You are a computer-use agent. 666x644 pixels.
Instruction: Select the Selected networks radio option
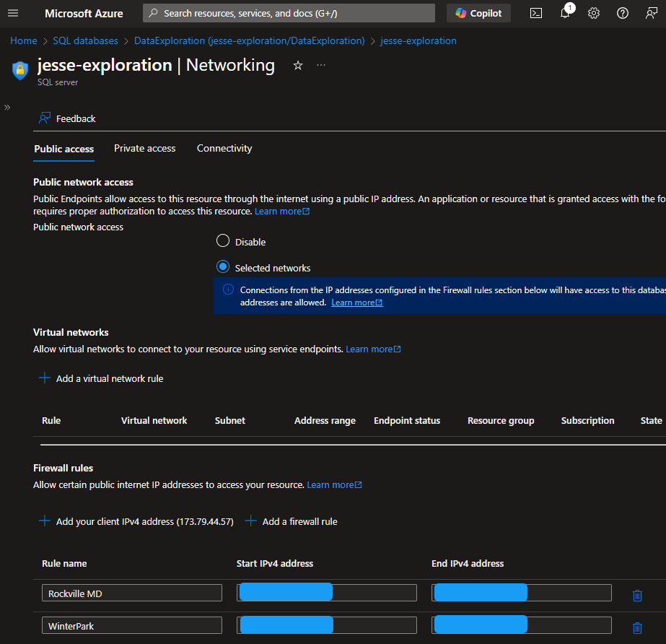click(223, 267)
